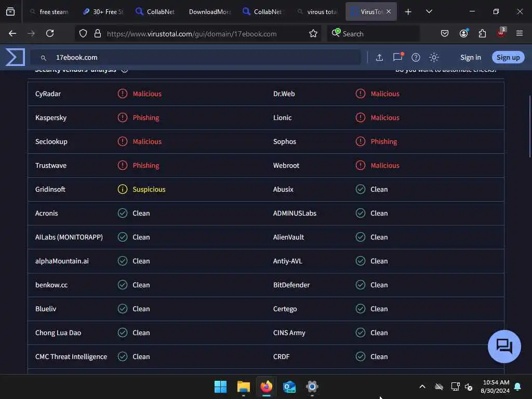Click the Firefox forward arrow

pos(31,33)
